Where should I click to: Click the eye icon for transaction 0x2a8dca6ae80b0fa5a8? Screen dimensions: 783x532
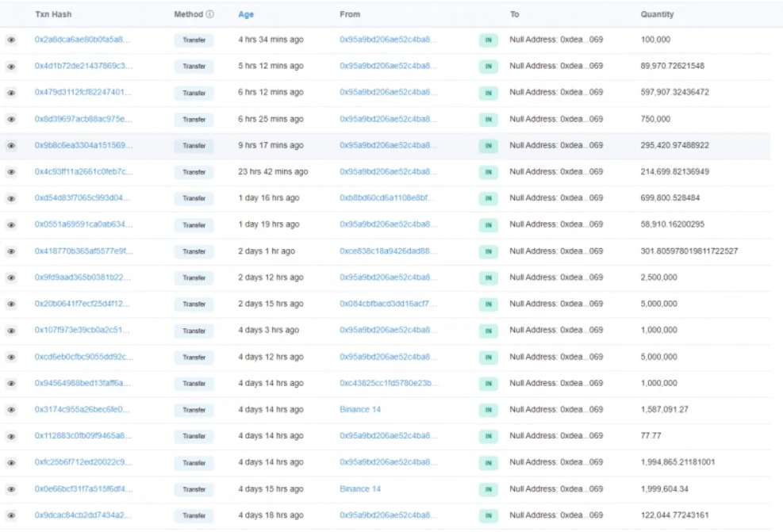point(11,40)
